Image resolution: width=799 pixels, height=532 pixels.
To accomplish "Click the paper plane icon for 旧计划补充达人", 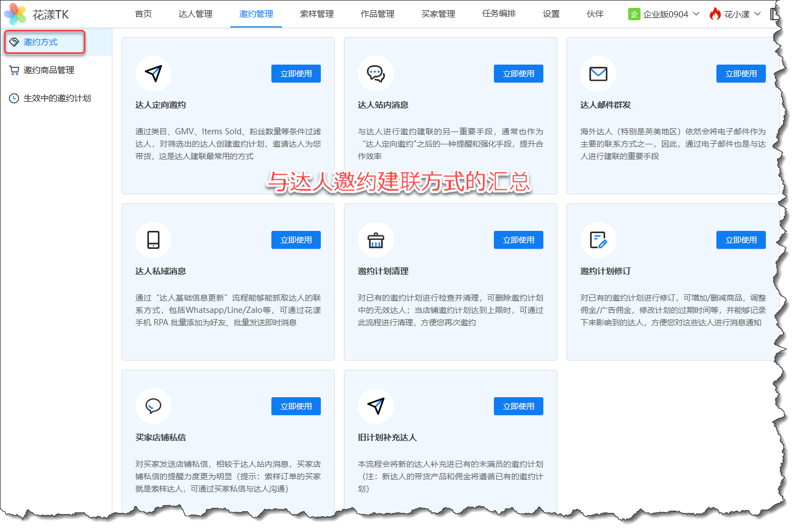I will [376, 406].
